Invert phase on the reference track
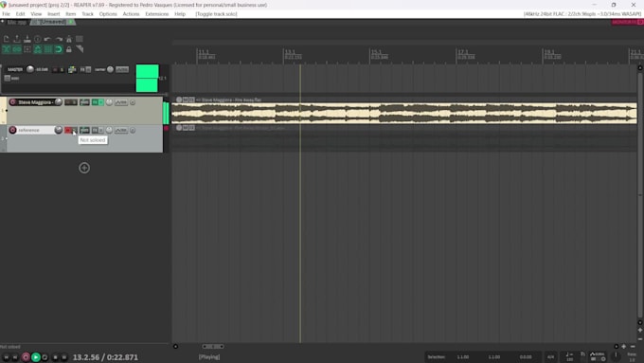The height and width of the screenshot is (363, 644). pos(133,130)
